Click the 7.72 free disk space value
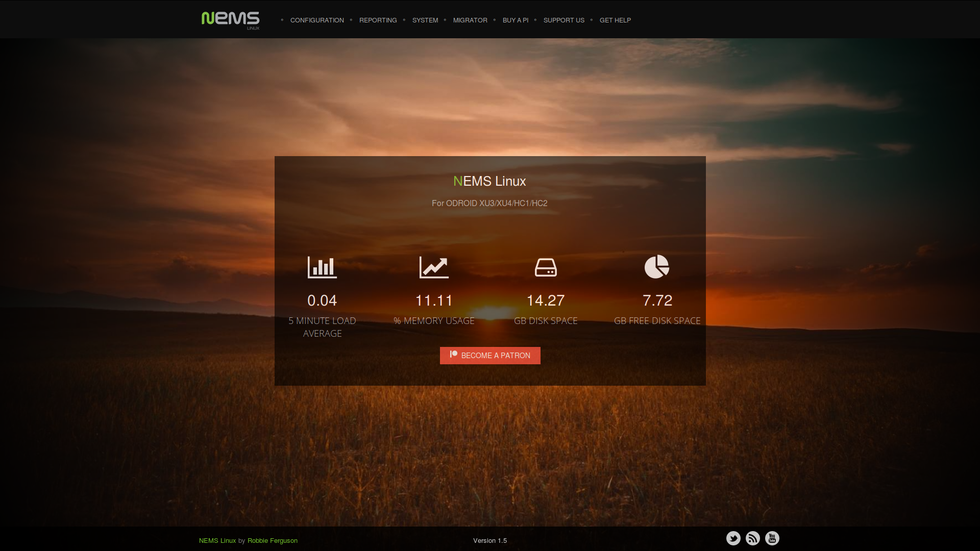The width and height of the screenshot is (980, 551). [657, 300]
